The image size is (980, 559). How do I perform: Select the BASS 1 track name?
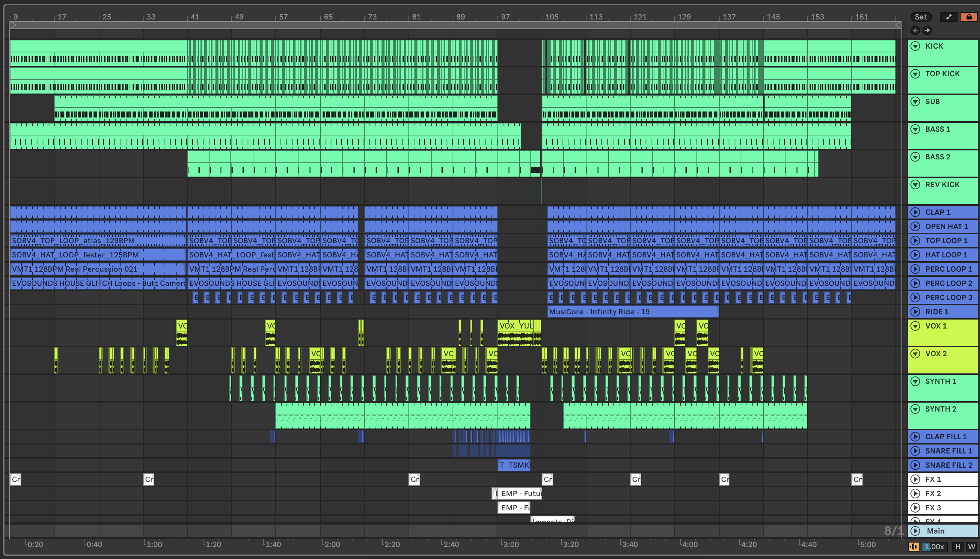[x=937, y=129]
